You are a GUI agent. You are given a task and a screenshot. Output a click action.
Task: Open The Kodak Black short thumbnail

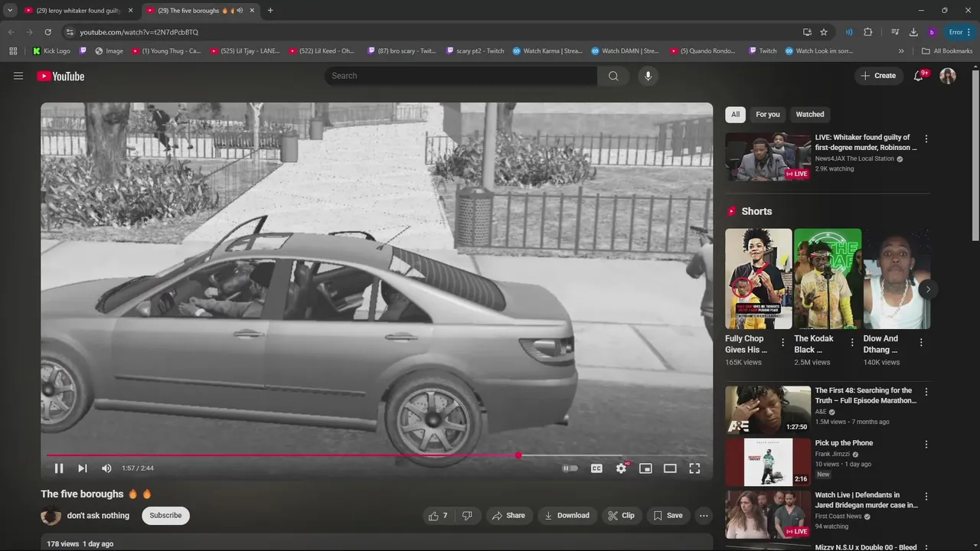click(828, 279)
